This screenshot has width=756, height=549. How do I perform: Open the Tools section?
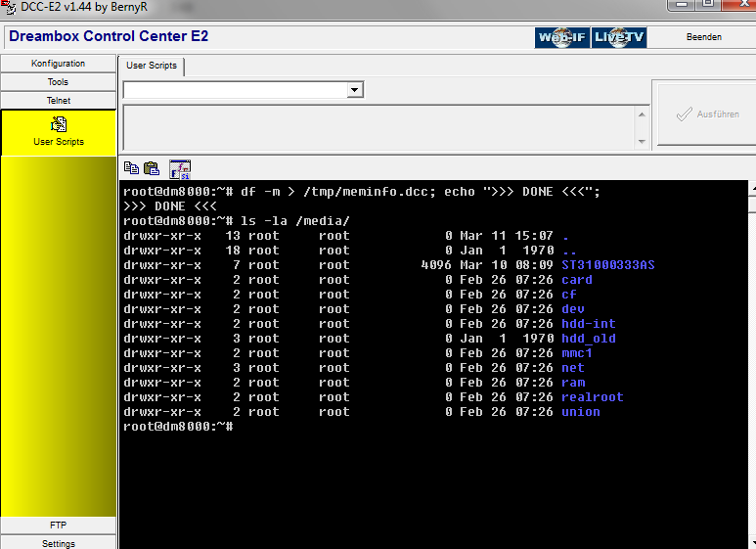click(x=59, y=82)
